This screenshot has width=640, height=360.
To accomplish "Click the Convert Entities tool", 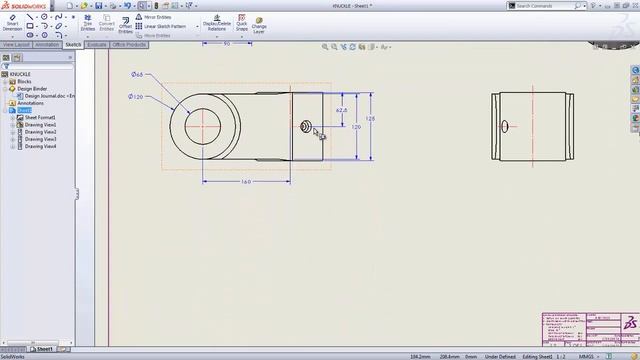I will 107,22.
